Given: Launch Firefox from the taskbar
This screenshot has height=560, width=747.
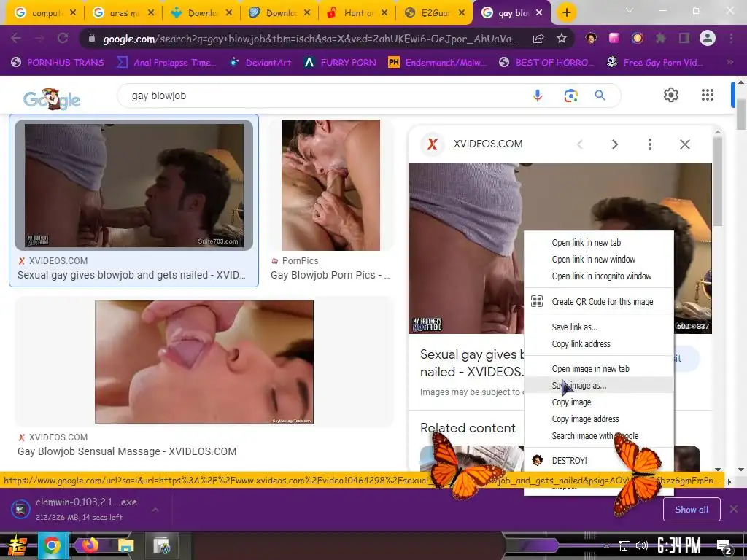Looking at the screenshot, I should 89,545.
